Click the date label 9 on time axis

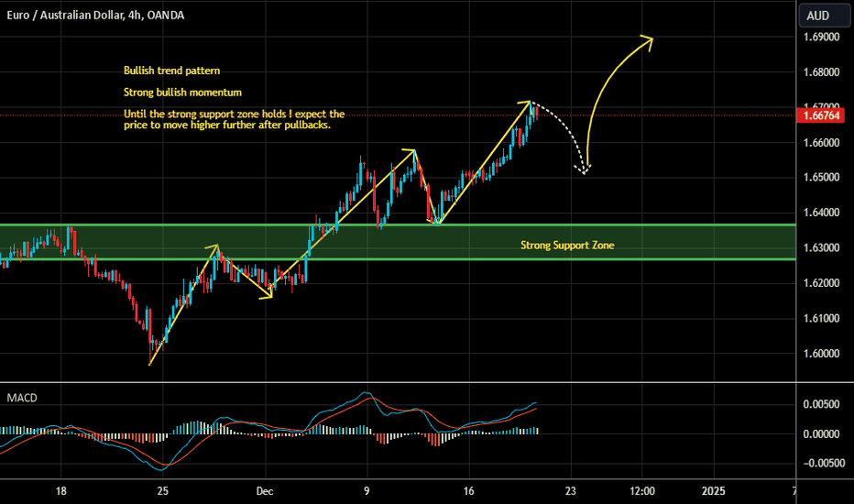coord(367,491)
